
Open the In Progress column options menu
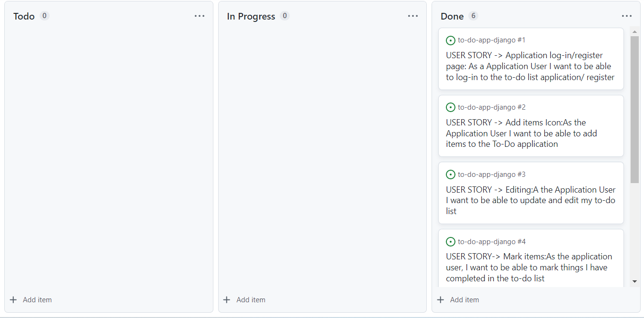[x=413, y=16]
